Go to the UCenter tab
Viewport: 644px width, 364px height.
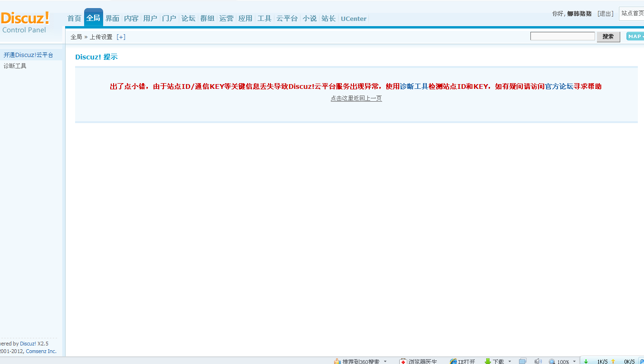pyautogui.click(x=354, y=19)
